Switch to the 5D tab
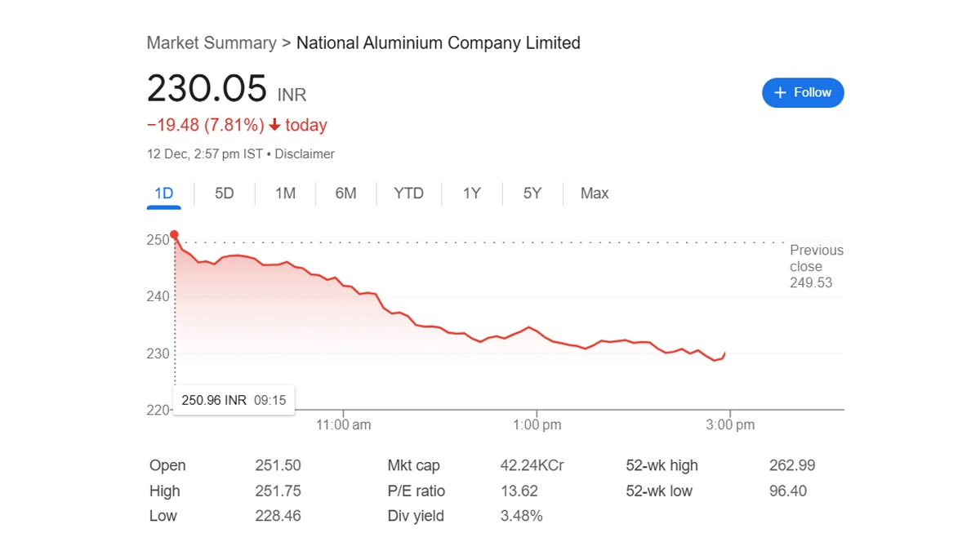Viewport: 980px width, 551px height. pos(225,193)
